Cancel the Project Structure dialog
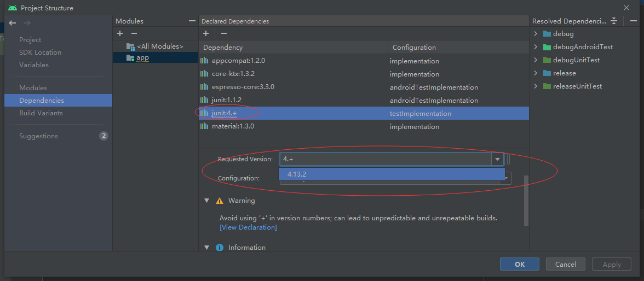 (x=565, y=264)
